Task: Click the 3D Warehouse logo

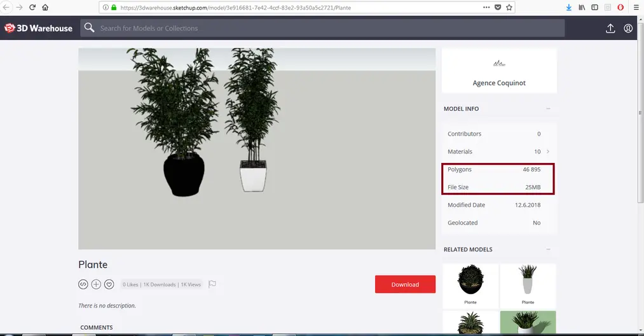Action: 38,28
